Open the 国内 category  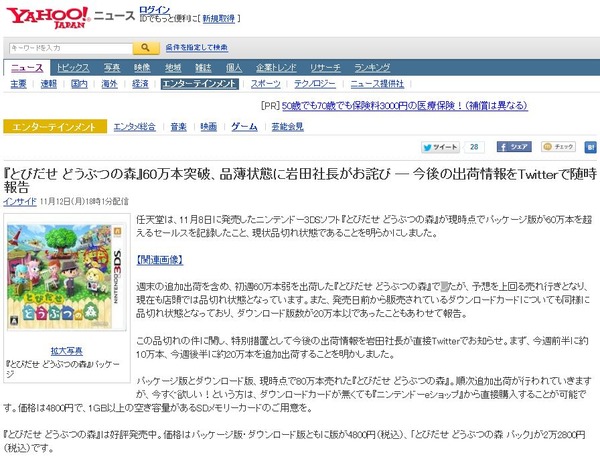coord(79,84)
